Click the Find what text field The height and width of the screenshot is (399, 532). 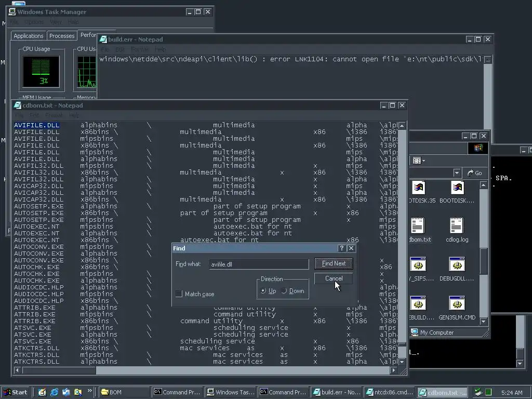pos(259,264)
